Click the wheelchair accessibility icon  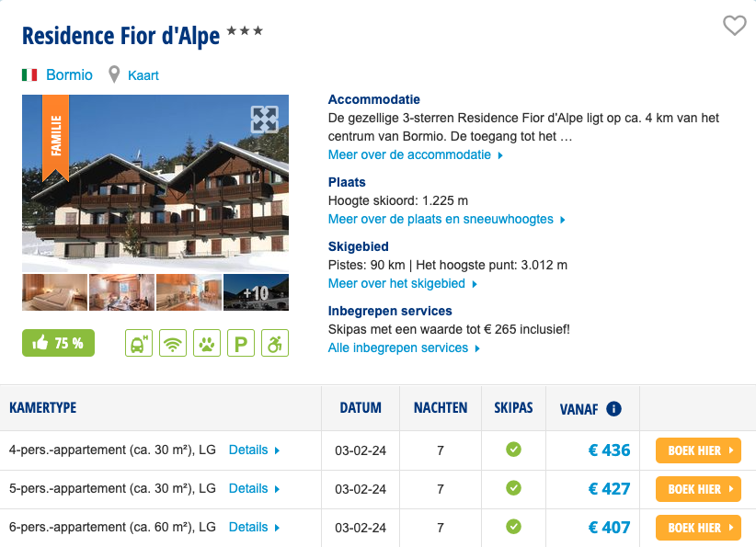274,343
